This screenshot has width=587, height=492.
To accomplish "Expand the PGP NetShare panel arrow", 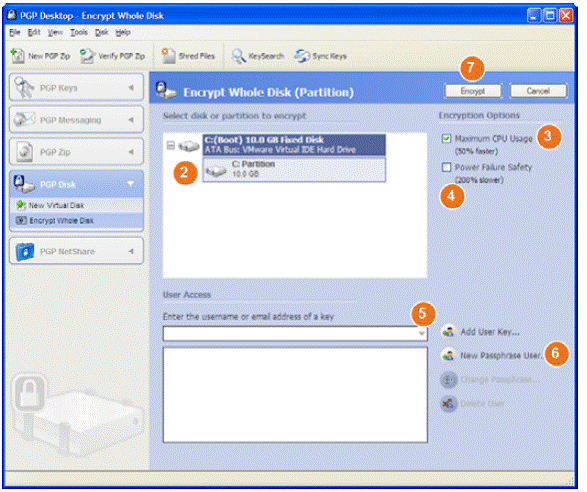I will tap(131, 251).
